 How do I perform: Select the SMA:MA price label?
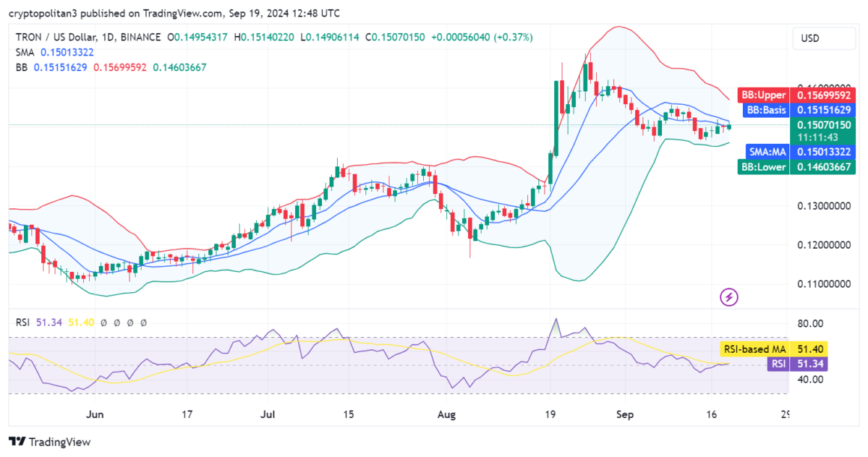800,152
